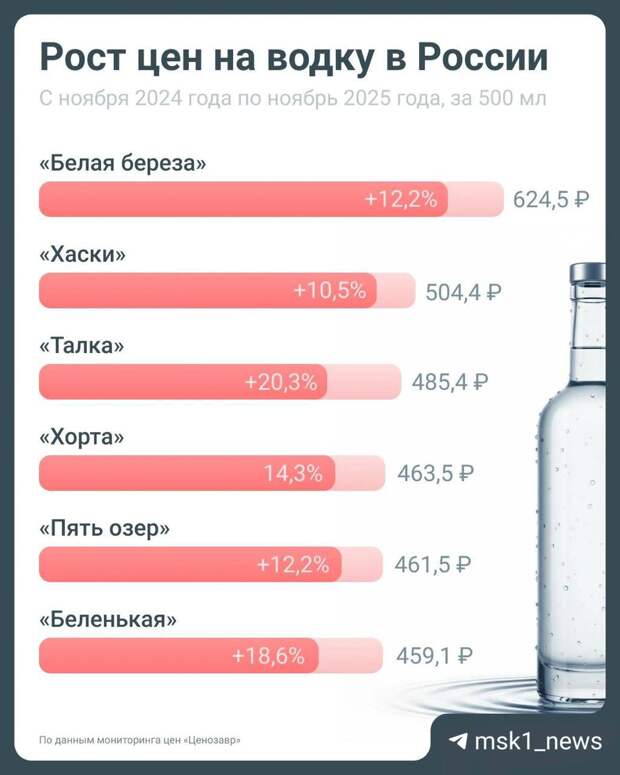Select the «Пять озер» brand label
The image size is (620, 775).
point(104,529)
